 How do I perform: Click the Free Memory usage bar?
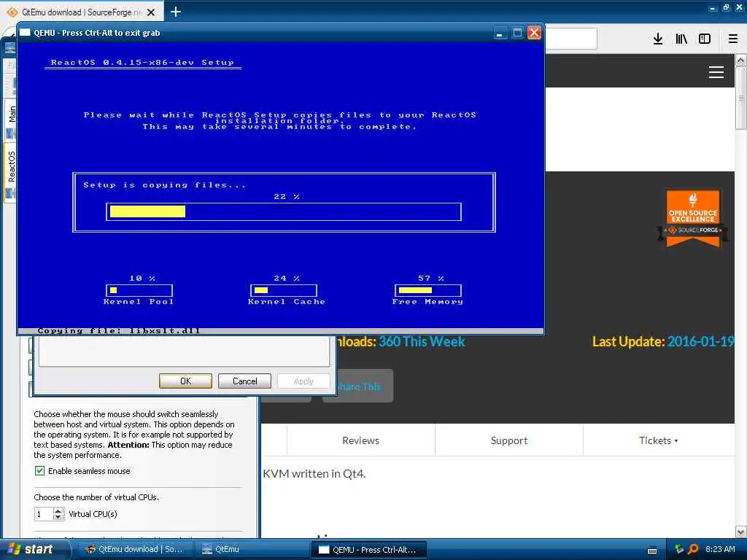click(x=427, y=290)
